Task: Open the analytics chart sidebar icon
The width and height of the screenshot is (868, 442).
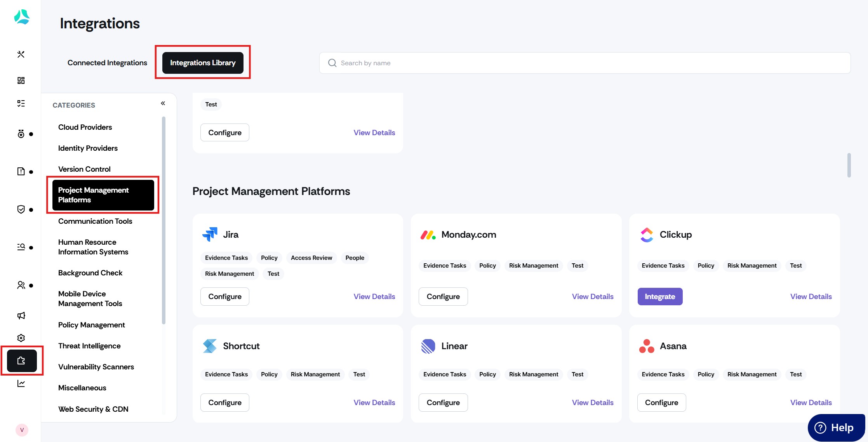Action: [21, 383]
